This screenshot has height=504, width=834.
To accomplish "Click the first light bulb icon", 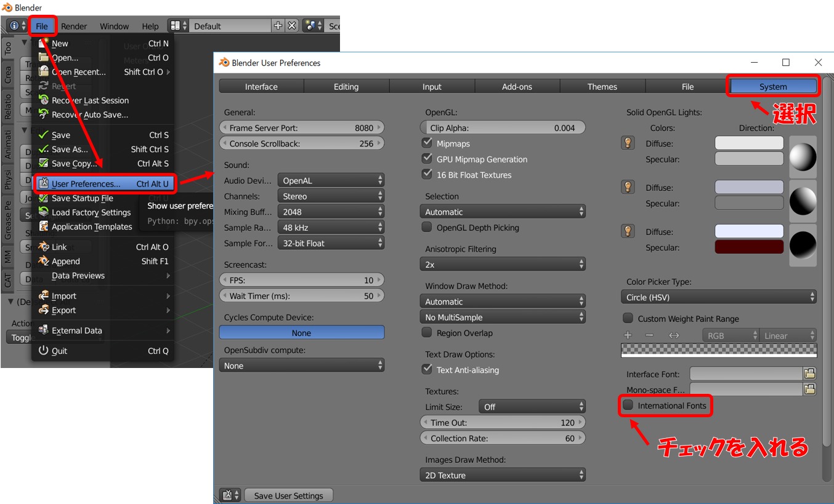I will [x=628, y=143].
